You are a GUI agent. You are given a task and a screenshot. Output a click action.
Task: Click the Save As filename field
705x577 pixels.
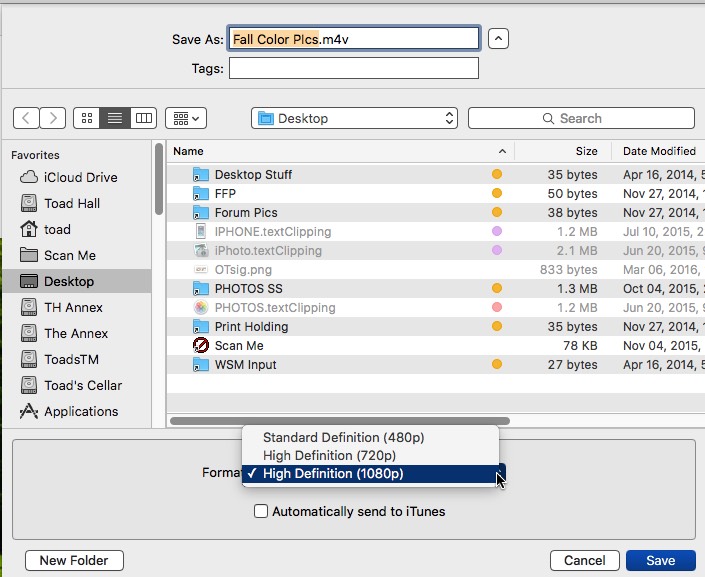(x=354, y=39)
